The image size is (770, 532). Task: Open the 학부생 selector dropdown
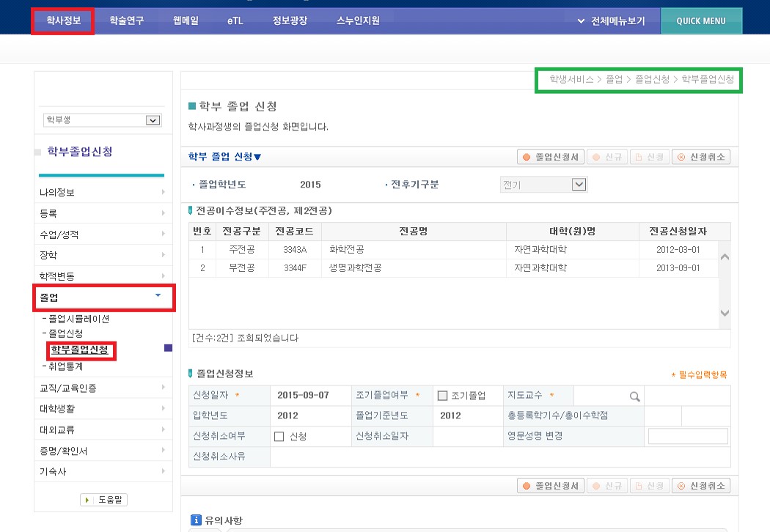coord(153,120)
